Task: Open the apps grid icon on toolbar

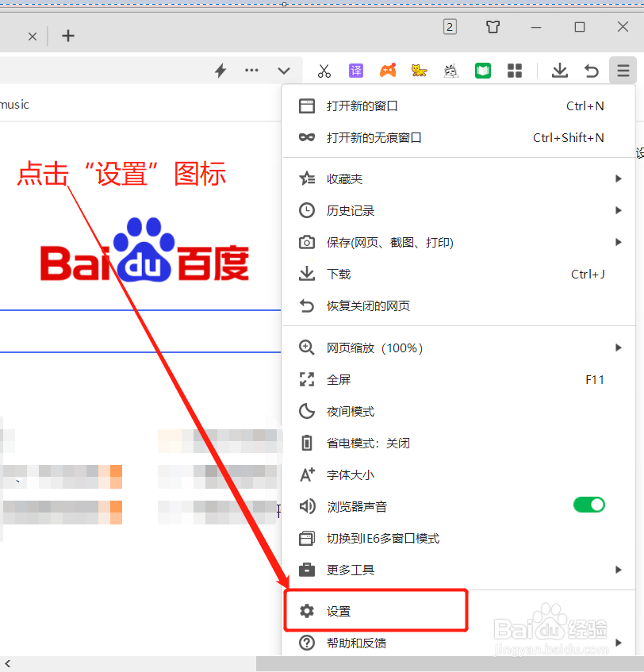Action: [514, 71]
